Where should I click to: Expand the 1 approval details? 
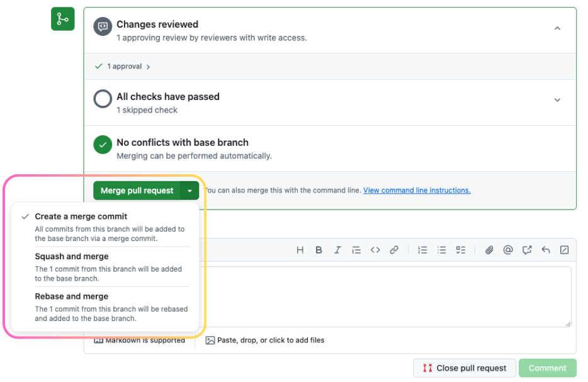tap(123, 67)
